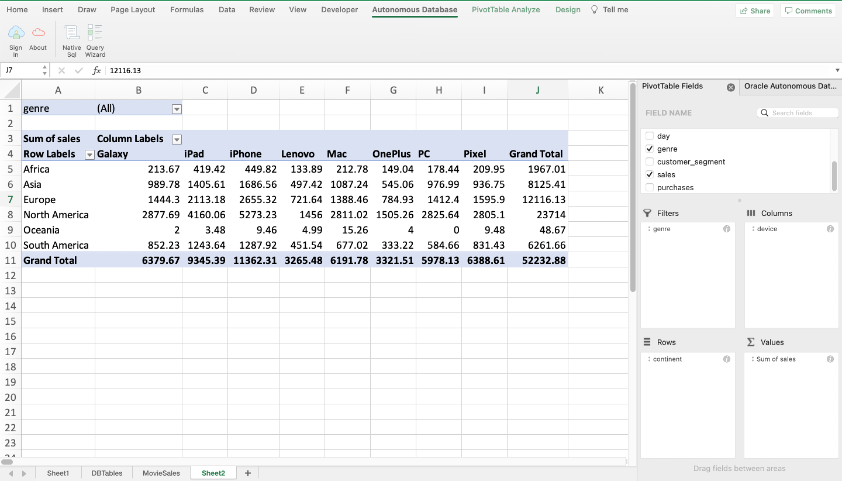Switch to the DBTables sheet

pos(107,473)
